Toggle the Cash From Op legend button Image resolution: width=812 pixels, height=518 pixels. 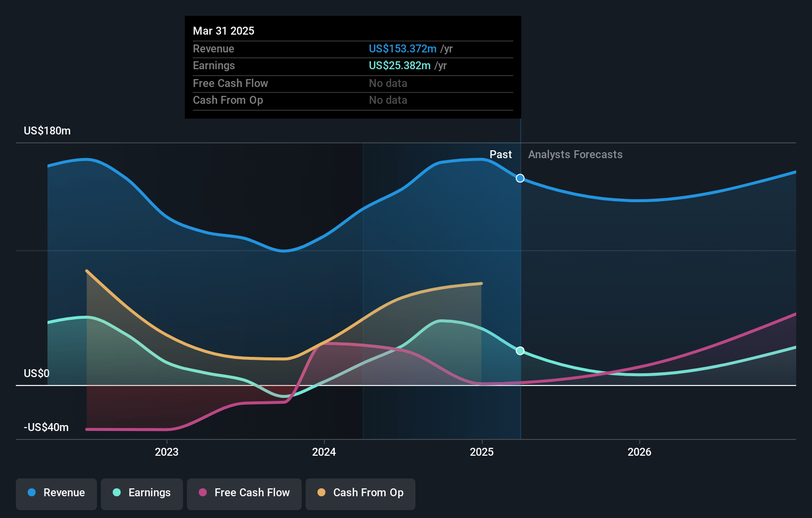361,494
